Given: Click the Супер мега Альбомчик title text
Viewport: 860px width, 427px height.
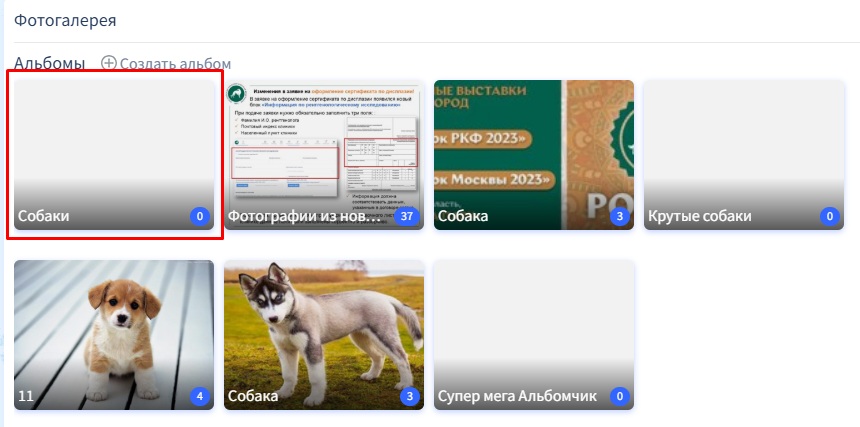Looking at the screenshot, I should (518, 396).
